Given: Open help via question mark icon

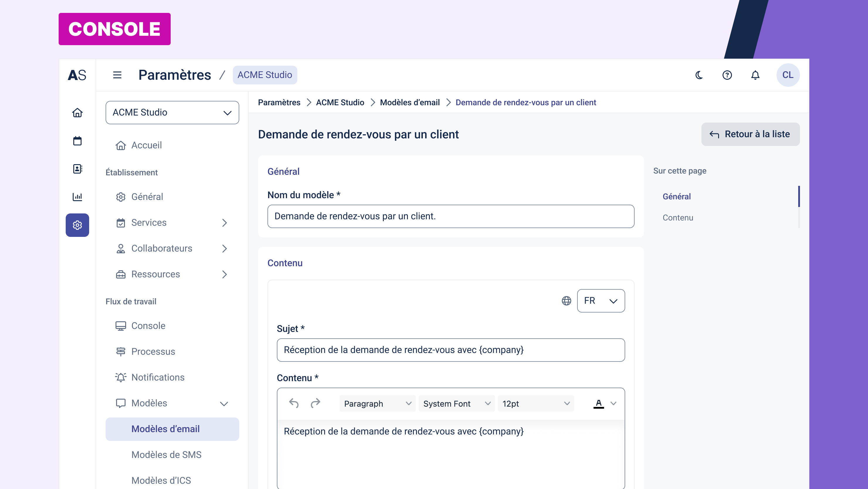Looking at the screenshot, I should pyautogui.click(x=727, y=75).
